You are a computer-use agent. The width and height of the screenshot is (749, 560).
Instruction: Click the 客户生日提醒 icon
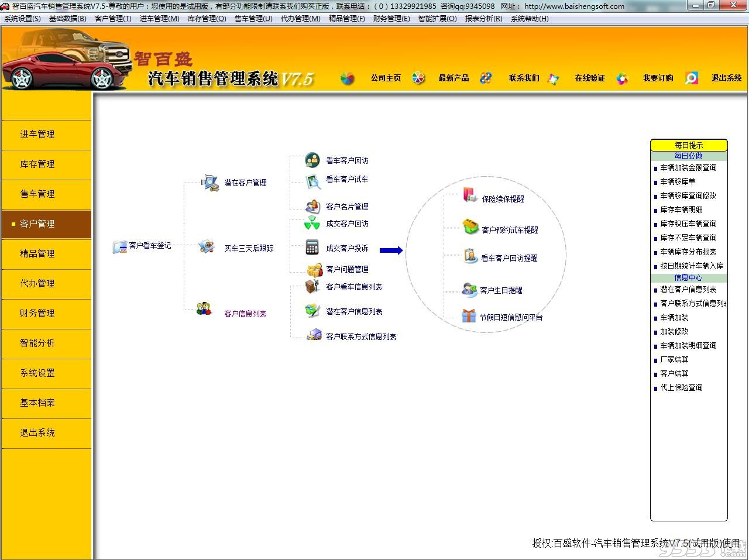point(469,289)
